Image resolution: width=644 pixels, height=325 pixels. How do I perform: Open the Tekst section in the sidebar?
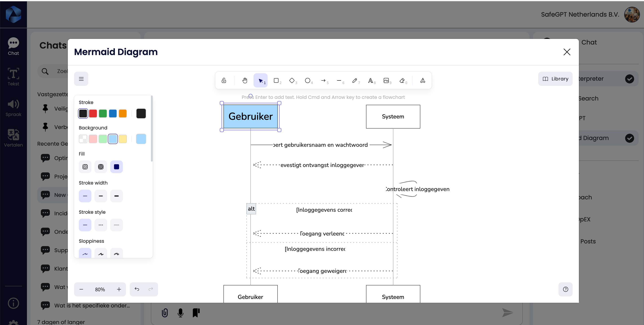pyautogui.click(x=13, y=77)
